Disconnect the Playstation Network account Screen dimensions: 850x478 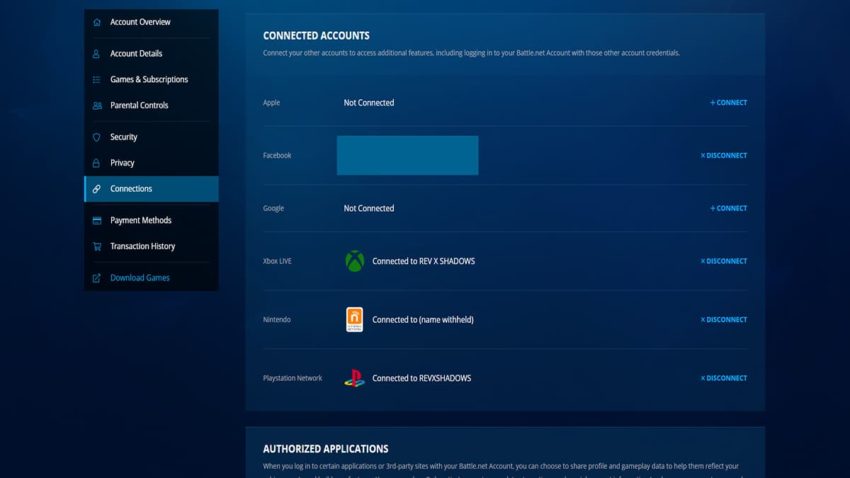(x=724, y=378)
